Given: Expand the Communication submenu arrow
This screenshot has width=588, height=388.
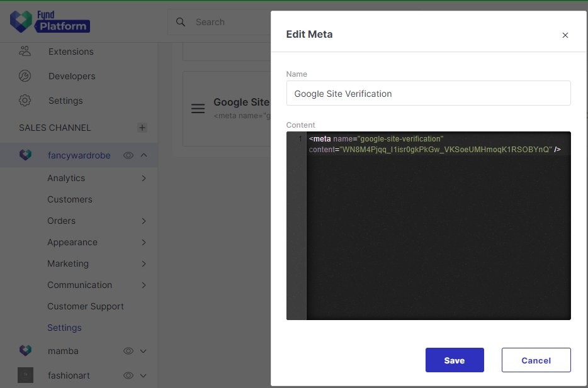Looking at the screenshot, I should point(144,285).
